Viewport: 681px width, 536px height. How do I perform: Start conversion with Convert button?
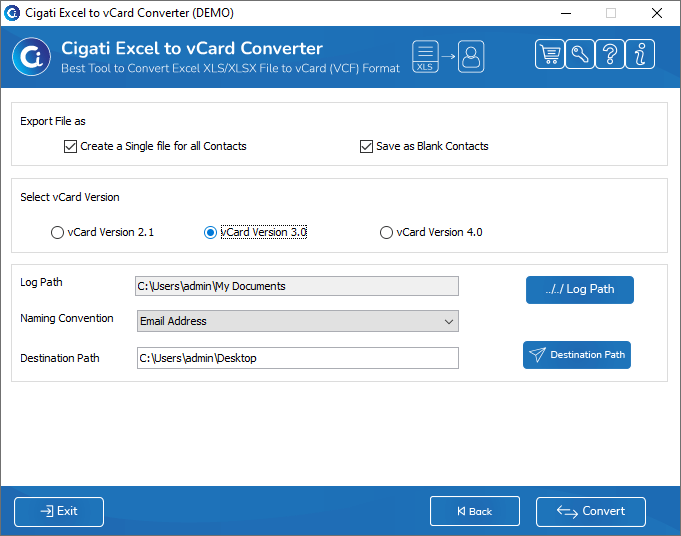coord(591,512)
